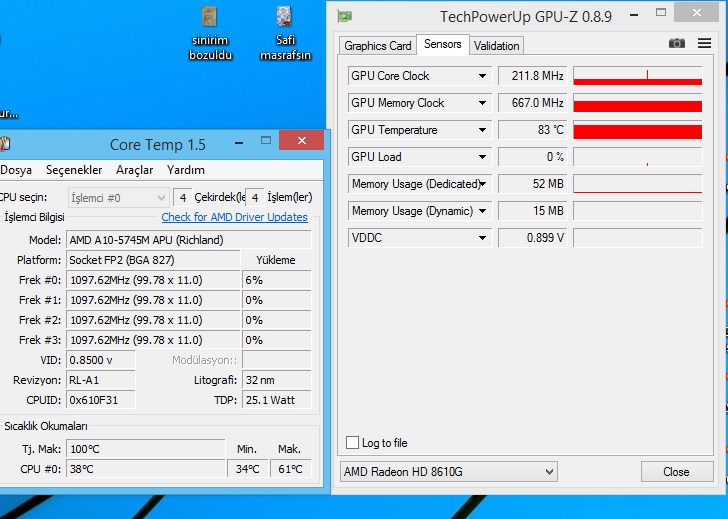
Task: Switch to the Graphics Card tab
Action: pos(378,46)
